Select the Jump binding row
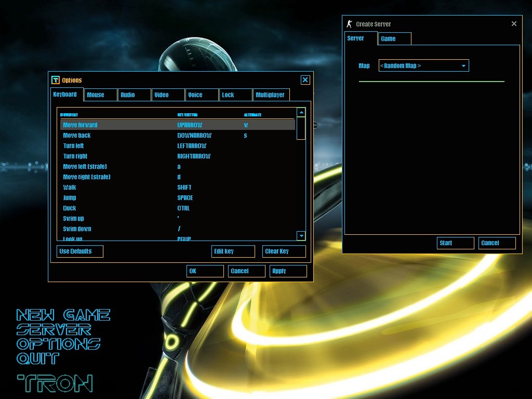The image size is (532, 399). (x=178, y=198)
